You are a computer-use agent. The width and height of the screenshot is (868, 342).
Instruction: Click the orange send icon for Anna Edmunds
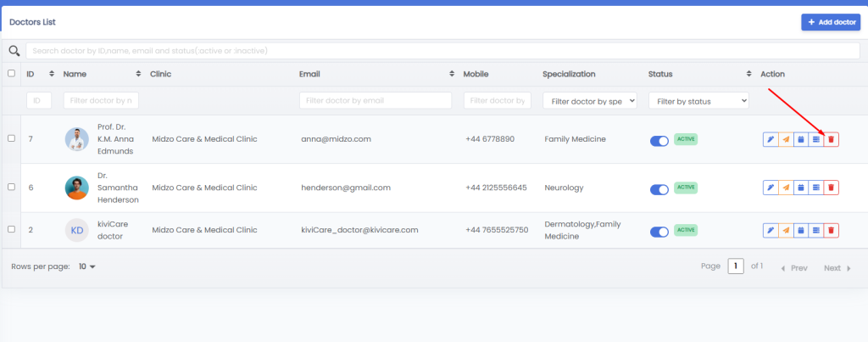(x=786, y=140)
